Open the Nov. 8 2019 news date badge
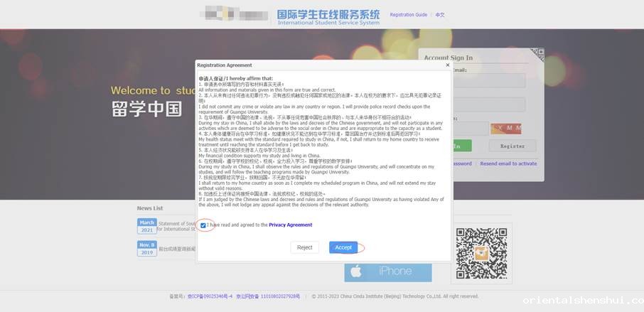This screenshot has height=312, width=644. pos(146,248)
